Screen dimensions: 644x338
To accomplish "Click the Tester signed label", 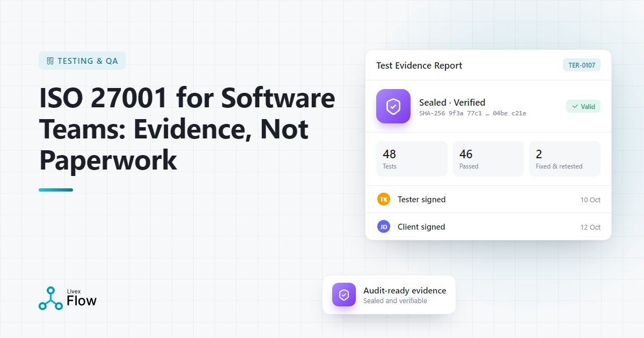I will (x=421, y=200).
